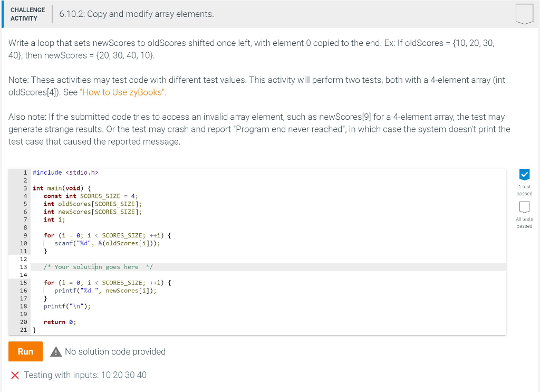
Task: Select the '1 test passed' completion indicator
Action: [525, 190]
